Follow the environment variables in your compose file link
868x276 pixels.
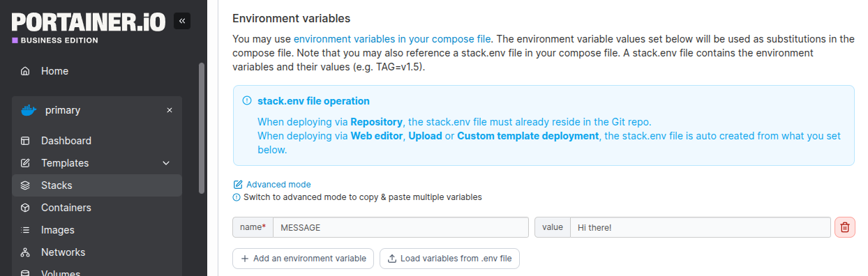click(x=392, y=39)
